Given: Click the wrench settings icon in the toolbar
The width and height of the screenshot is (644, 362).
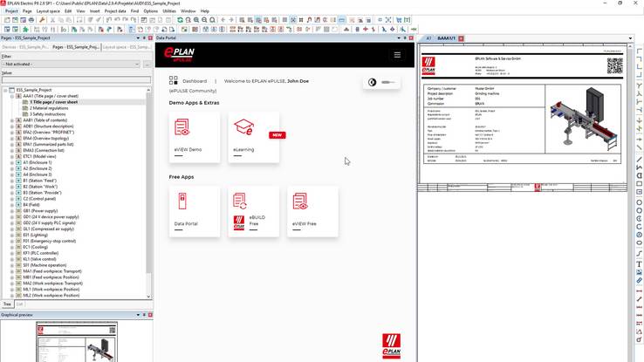Looking at the screenshot, I should [x=42, y=20].
